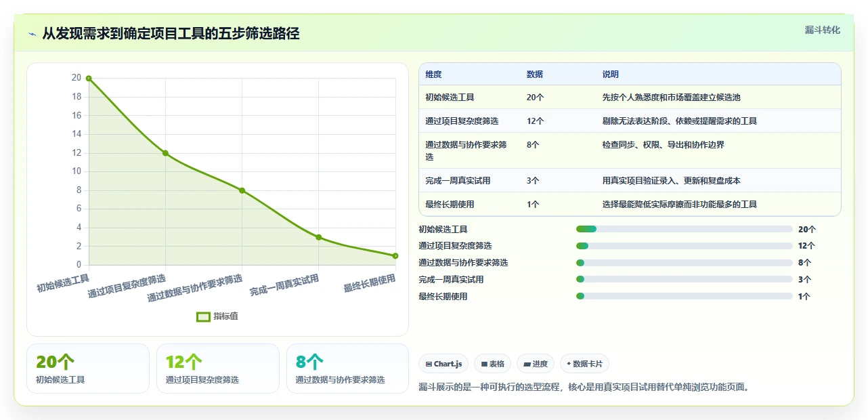
Task: Click the y-axis tick label 20
Action: [x=77, y=78]
